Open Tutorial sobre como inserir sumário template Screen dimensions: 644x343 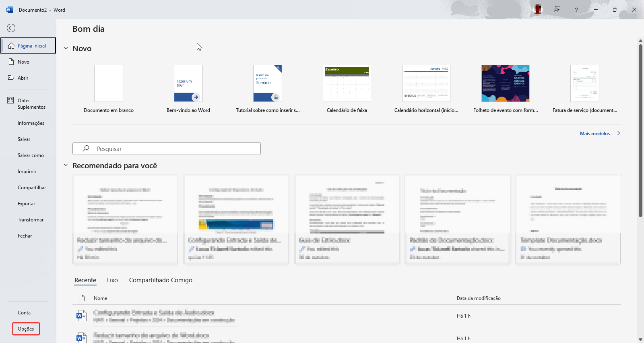(x=268, y=89)
